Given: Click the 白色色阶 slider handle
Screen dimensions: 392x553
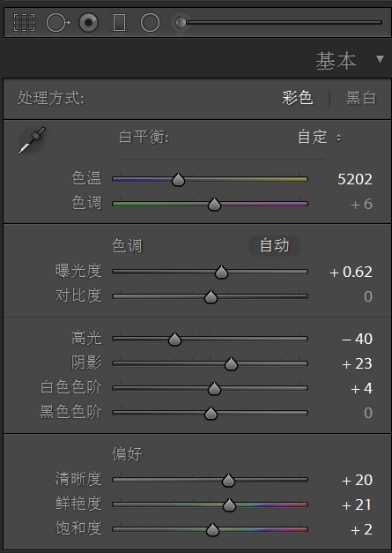Looking at the screenshot, I should [214, 389].
